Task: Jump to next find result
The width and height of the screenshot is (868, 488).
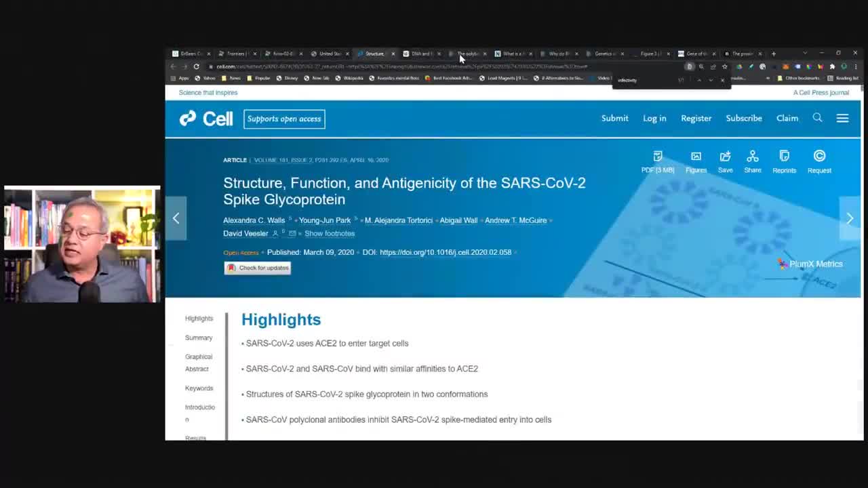Action: (x=711, y=80)
